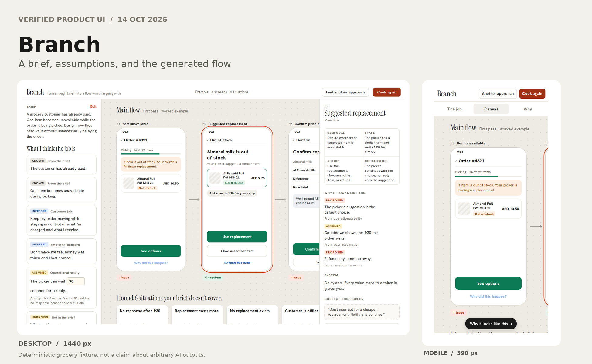Click the picking progress bar in desktop Order screen

[151, 154]
